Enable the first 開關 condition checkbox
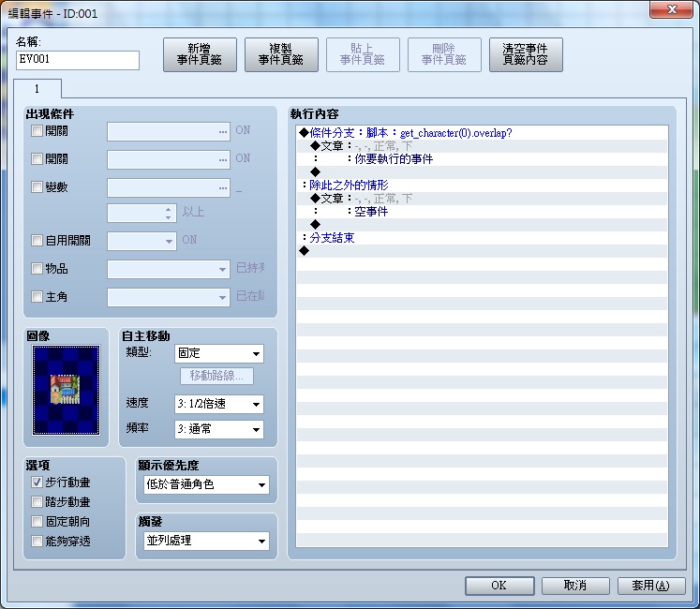 [37, 131]
